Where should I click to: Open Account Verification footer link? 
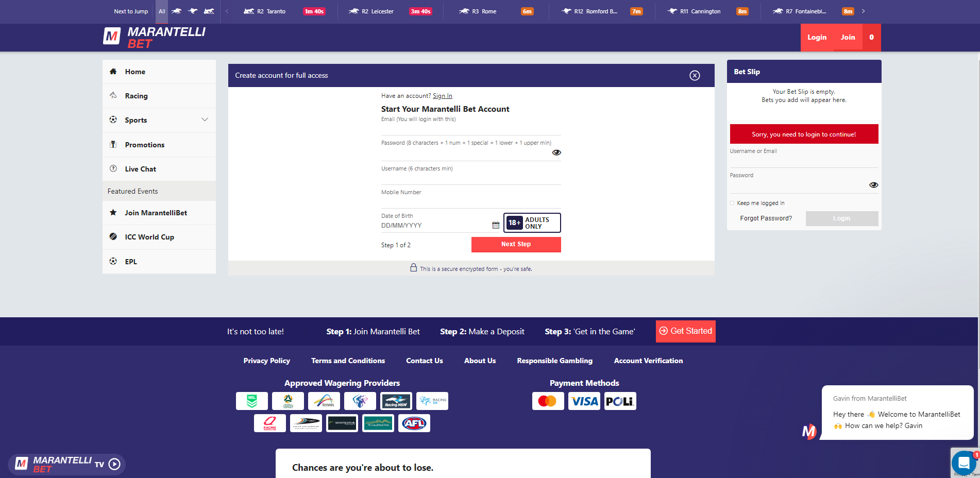(648, 361)
